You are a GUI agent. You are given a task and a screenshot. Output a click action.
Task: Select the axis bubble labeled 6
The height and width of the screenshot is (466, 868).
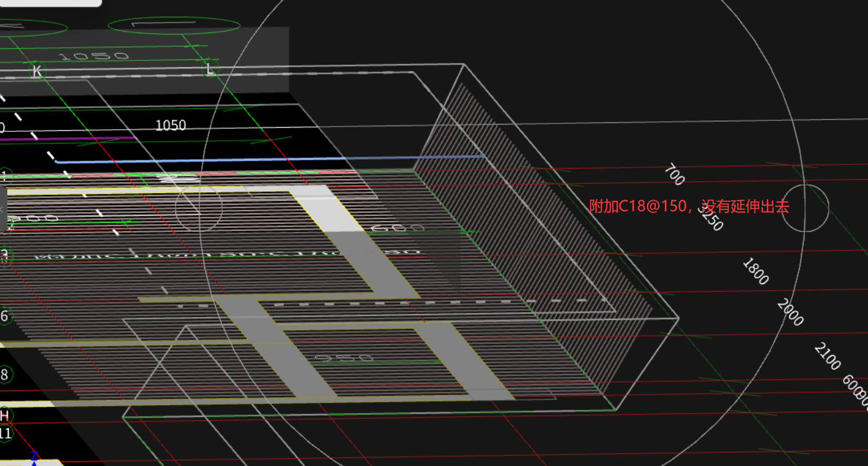click(x=5, y=316)
